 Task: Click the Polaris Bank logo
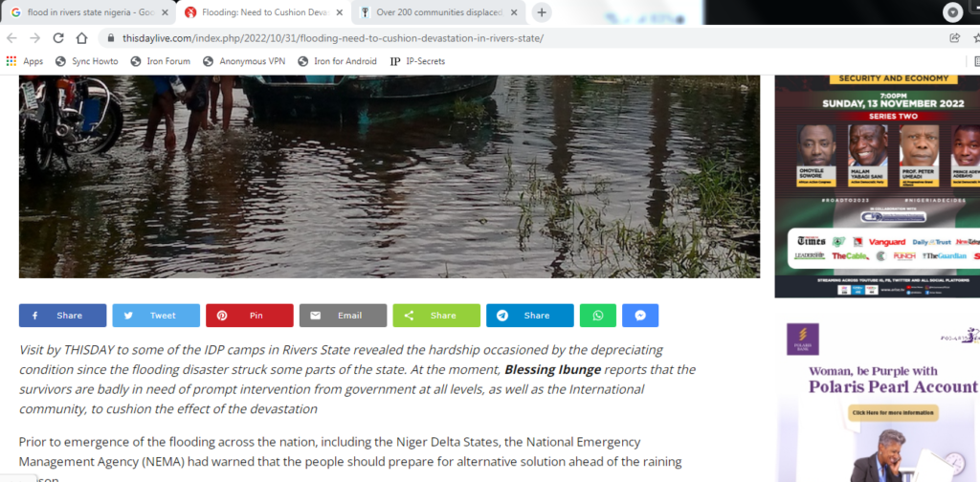803,339
